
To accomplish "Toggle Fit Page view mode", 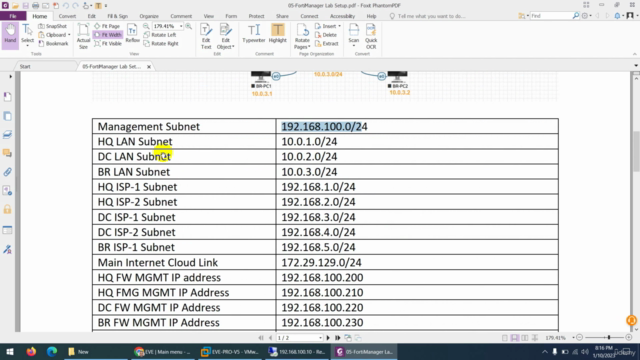I will (107, 26).
